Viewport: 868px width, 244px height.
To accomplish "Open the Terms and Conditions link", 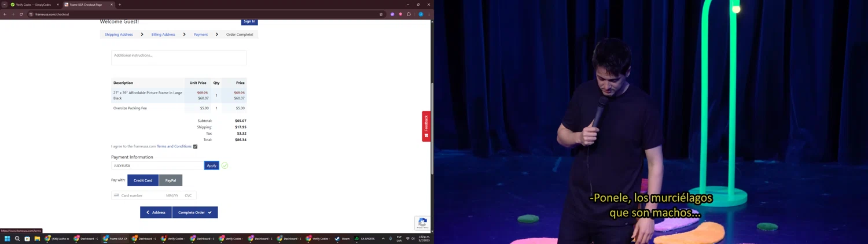I will [174, 146].
